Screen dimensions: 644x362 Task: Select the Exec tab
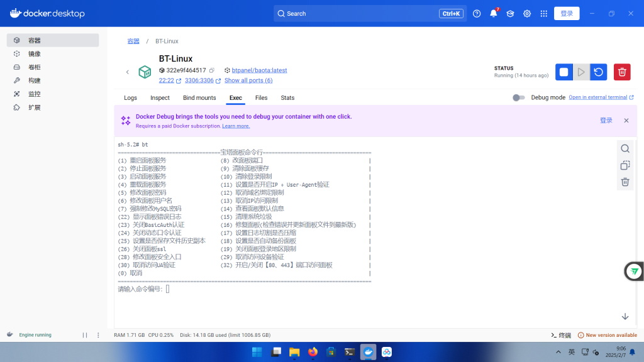click(235, 97)
